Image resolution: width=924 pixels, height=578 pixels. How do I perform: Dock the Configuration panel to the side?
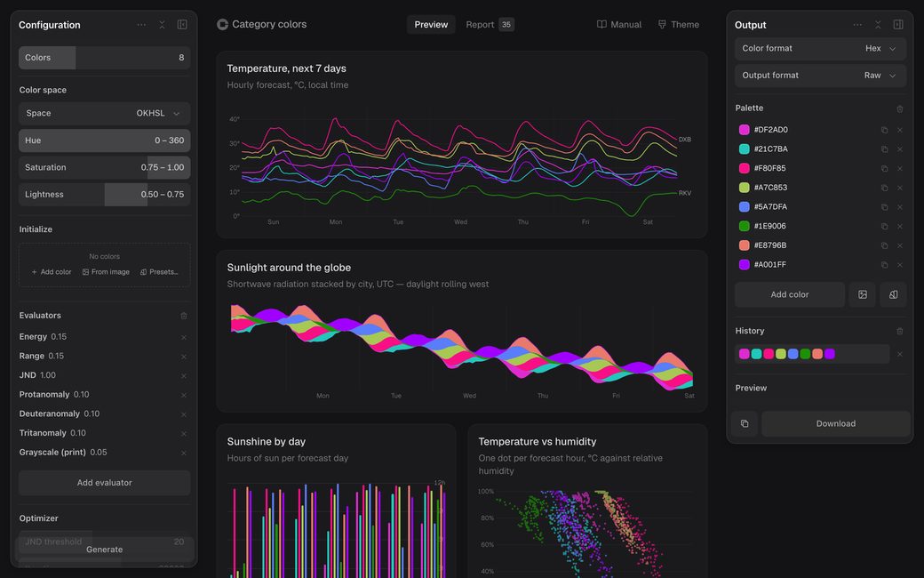tap(182, 25)
